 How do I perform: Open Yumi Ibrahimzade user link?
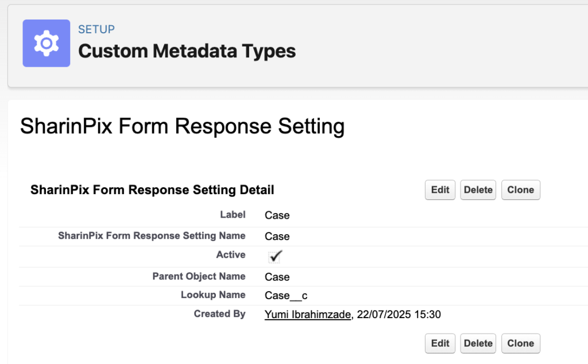point(308,314)
